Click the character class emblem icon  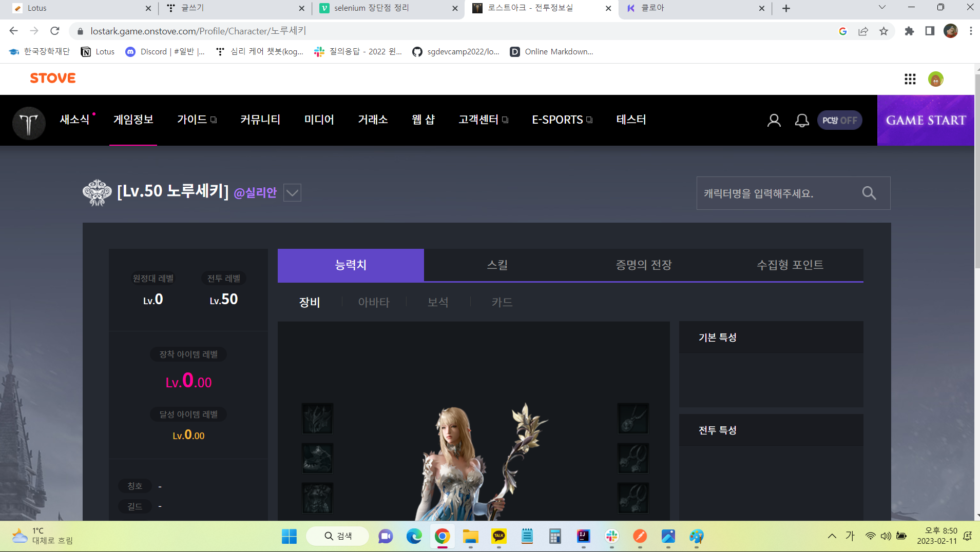[x=97, y=193]
